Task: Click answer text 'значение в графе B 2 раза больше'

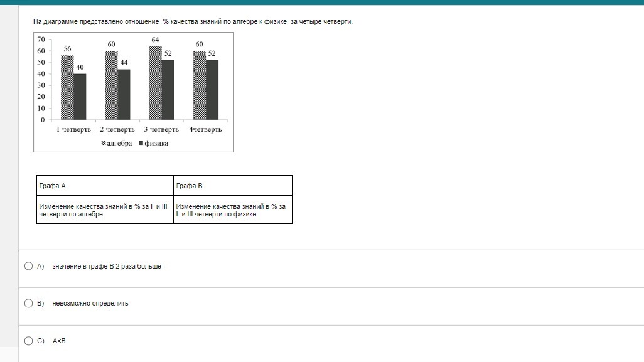Action: tap(107, 266)
